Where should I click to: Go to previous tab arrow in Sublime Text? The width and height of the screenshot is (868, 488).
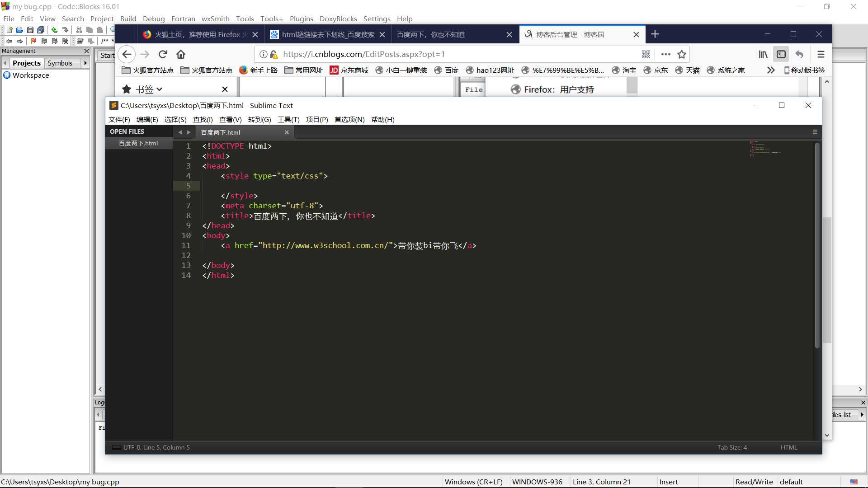click(x=180, y=132)
